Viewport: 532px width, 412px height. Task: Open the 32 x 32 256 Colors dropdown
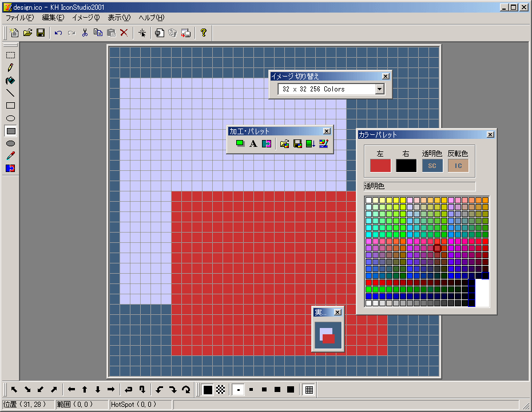click(380, 89)
